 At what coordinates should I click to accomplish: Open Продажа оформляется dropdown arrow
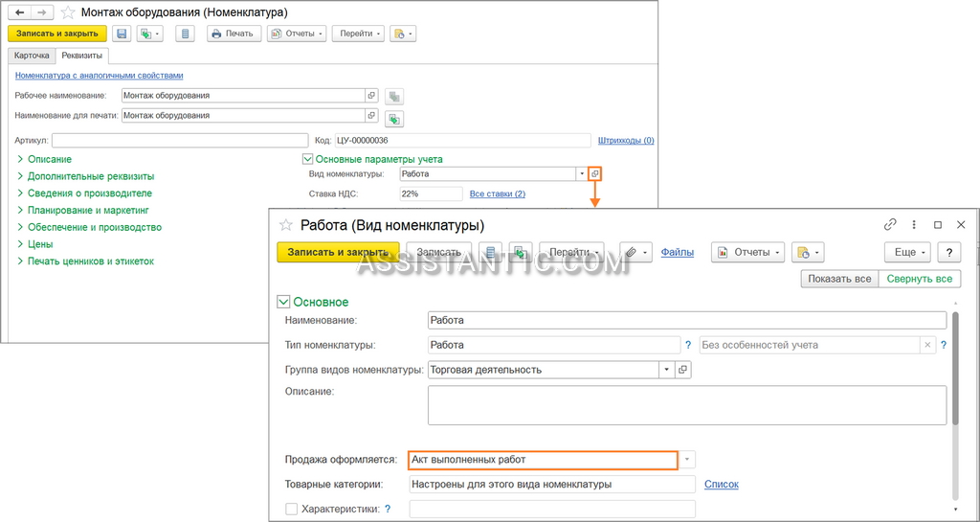[x=687, y=460]
